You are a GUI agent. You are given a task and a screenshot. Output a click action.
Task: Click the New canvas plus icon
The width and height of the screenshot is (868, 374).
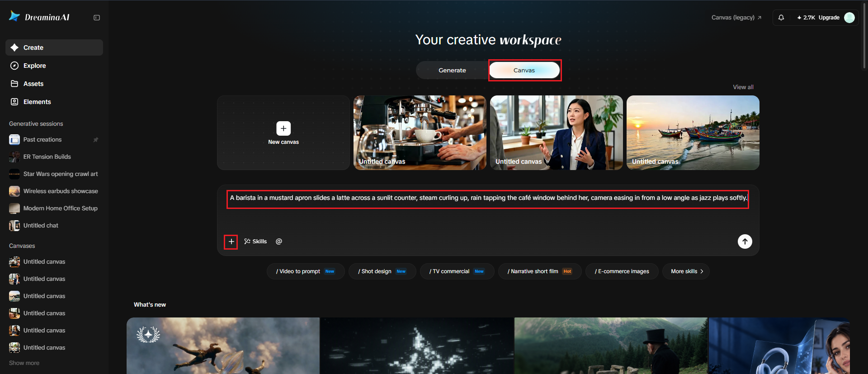click(283, 128)
